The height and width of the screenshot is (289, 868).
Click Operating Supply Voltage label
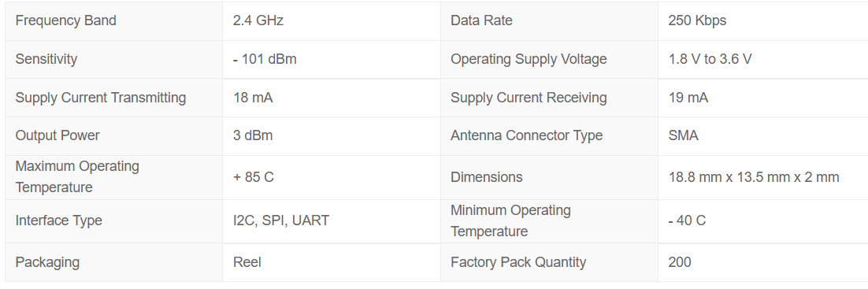(x=529, y=59)
